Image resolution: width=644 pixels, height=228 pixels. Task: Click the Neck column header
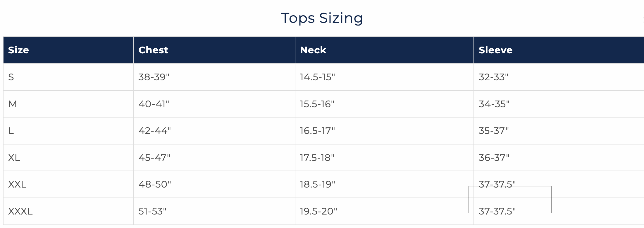click(313, 50)
